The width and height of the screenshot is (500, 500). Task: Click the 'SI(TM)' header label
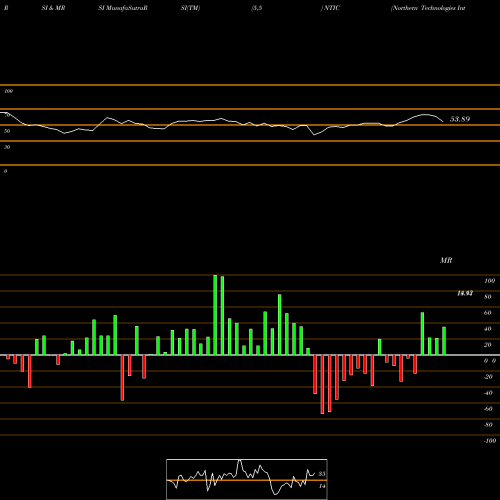(190, 8)
